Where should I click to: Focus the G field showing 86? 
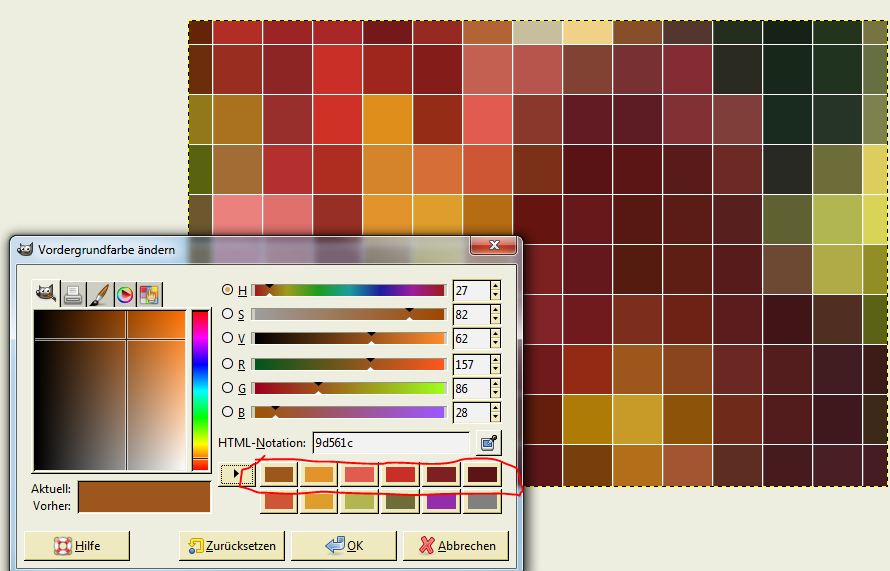tap(472, 389)
